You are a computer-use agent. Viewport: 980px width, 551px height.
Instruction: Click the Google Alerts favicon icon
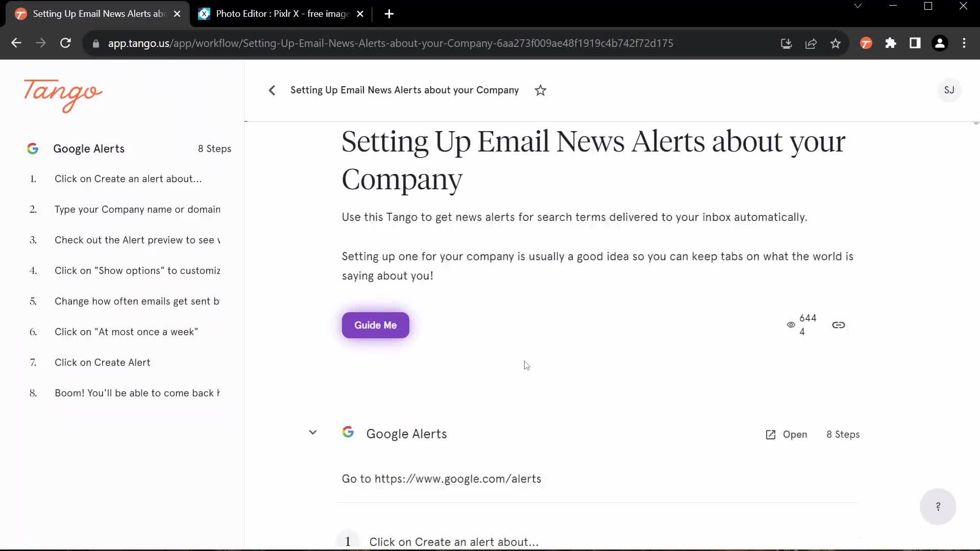(x=32, y=148)
